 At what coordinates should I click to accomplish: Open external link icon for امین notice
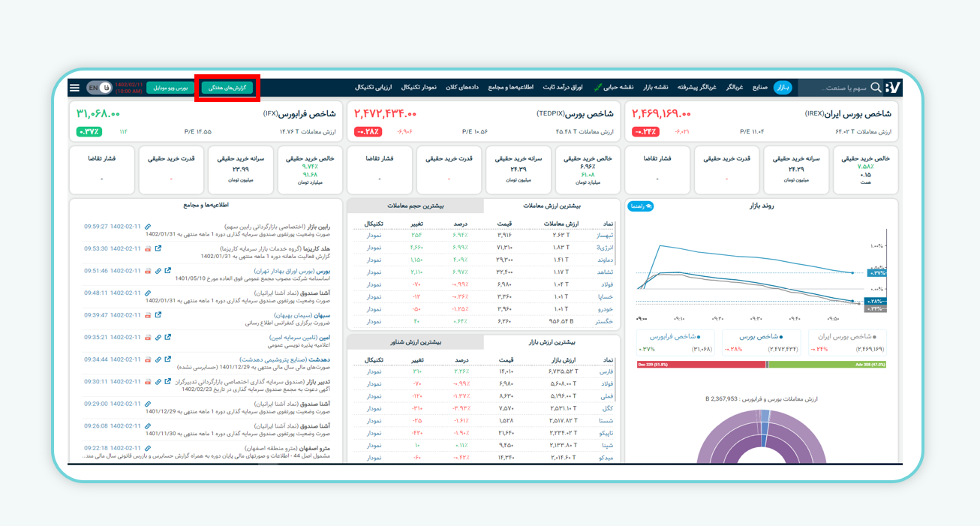(168, 338)
